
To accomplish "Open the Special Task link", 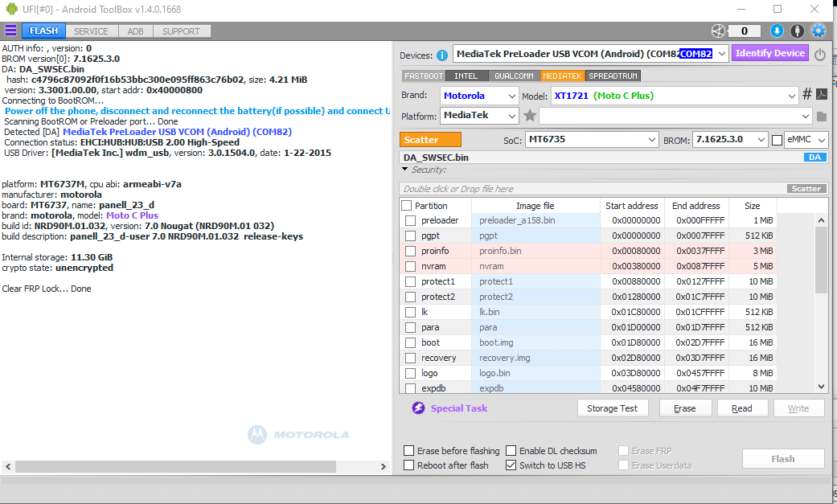I will [x=459, y=408].
